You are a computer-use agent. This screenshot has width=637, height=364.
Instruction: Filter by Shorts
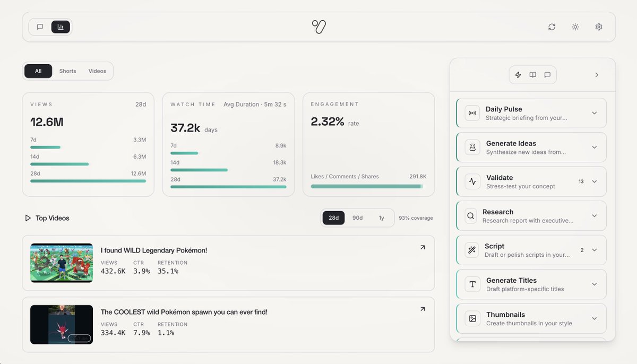(x=67, y=71)
